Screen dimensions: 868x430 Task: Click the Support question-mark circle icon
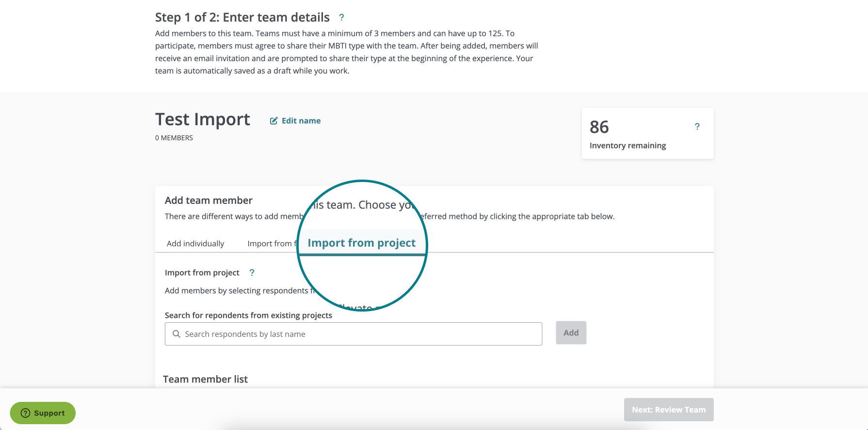click(26, 413)
